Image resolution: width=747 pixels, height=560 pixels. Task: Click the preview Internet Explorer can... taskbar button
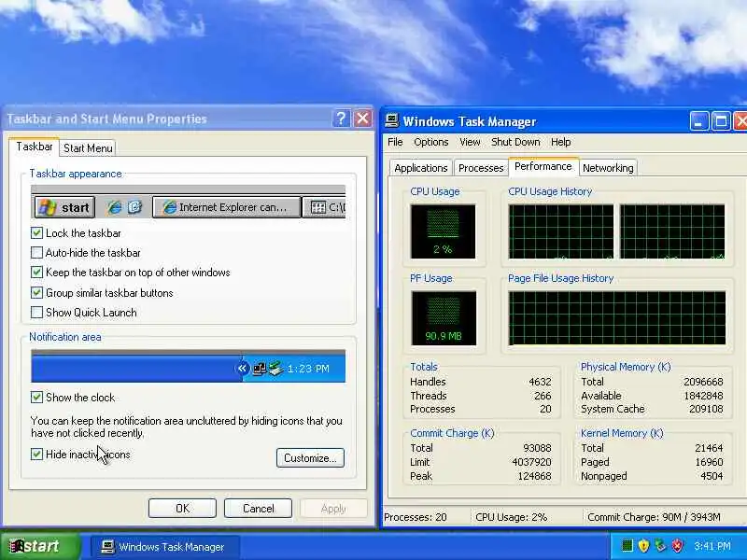(x=227, y=207)
